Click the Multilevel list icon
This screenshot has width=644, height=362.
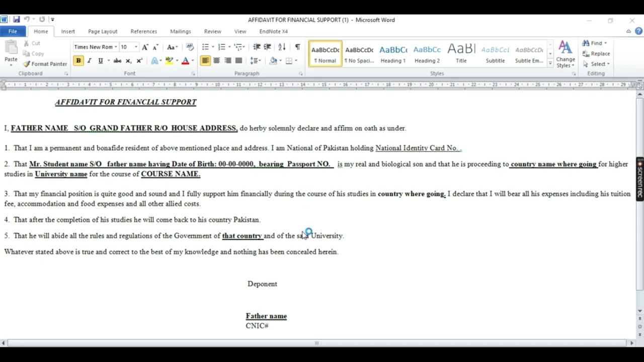click(238, 47)
